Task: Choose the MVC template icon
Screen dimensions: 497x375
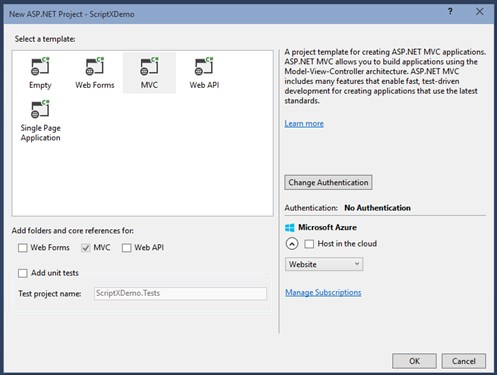Action: 149,66
